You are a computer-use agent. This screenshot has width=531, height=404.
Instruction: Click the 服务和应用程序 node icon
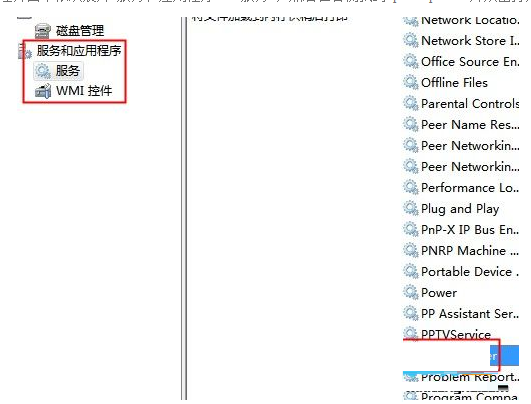(x=25, y=51)
